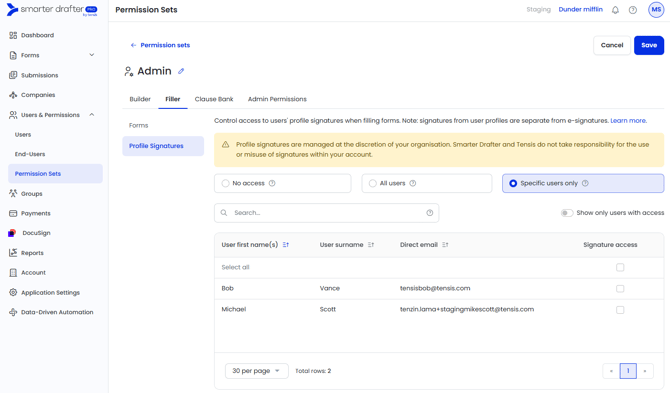Viewport: 670px width, 393px height.
Task: Sort by User surname icon
Action: pyautogui.click(x=370, y=245)
